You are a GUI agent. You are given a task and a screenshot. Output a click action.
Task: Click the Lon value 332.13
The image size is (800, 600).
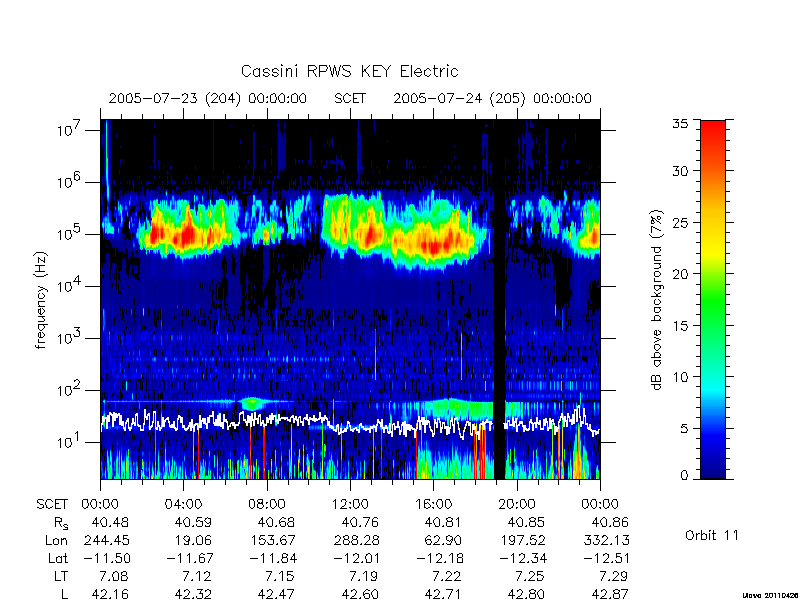(x=606, y=540)
